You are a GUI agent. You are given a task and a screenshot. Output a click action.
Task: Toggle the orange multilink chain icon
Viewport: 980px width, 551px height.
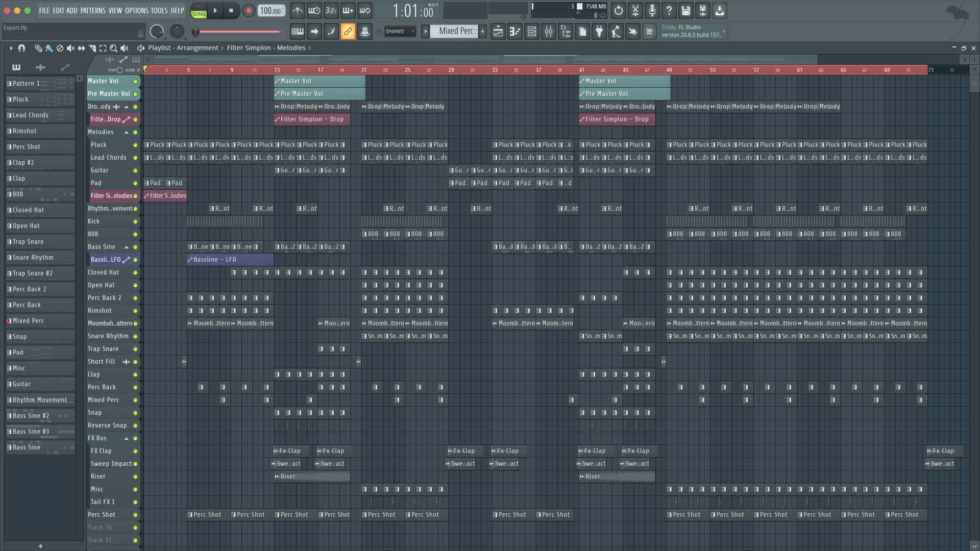(x=348, y=32)
